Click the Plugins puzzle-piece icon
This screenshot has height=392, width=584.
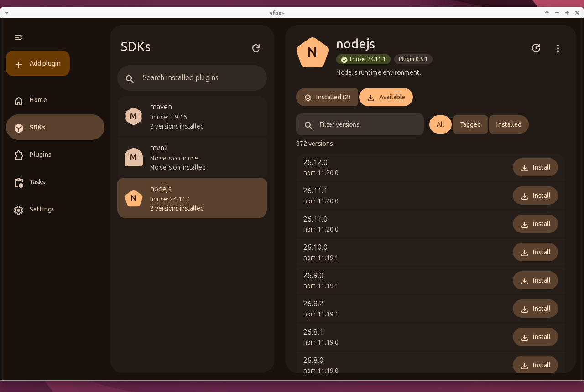19,155
